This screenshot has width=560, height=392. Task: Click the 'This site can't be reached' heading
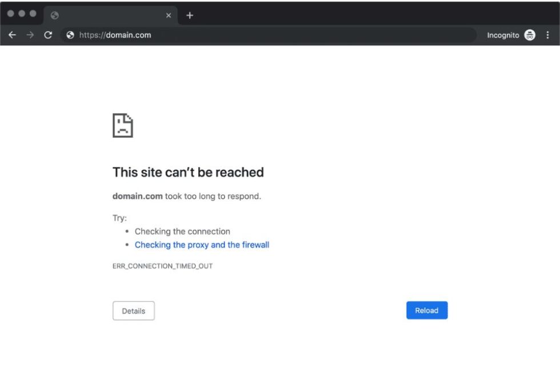(188, 172)
